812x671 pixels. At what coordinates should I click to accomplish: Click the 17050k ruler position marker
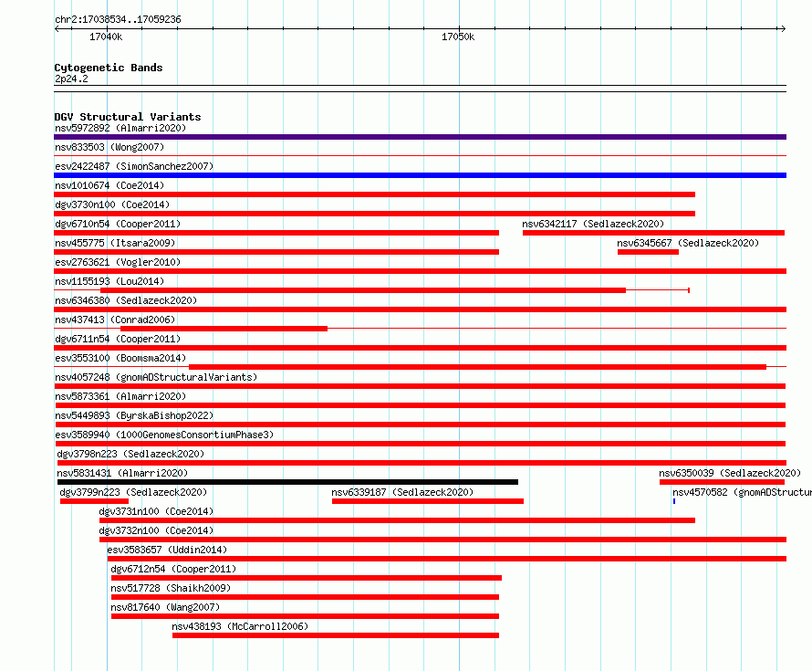point(458,37)
